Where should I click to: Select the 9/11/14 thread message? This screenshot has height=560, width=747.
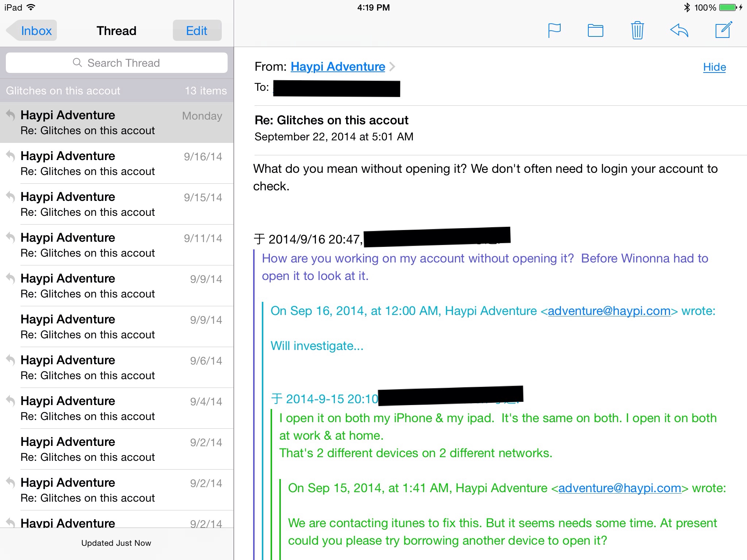[117, 245]
